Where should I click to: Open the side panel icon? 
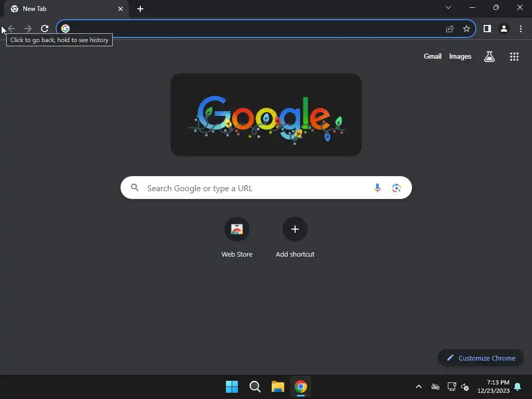tap(487, 29)
